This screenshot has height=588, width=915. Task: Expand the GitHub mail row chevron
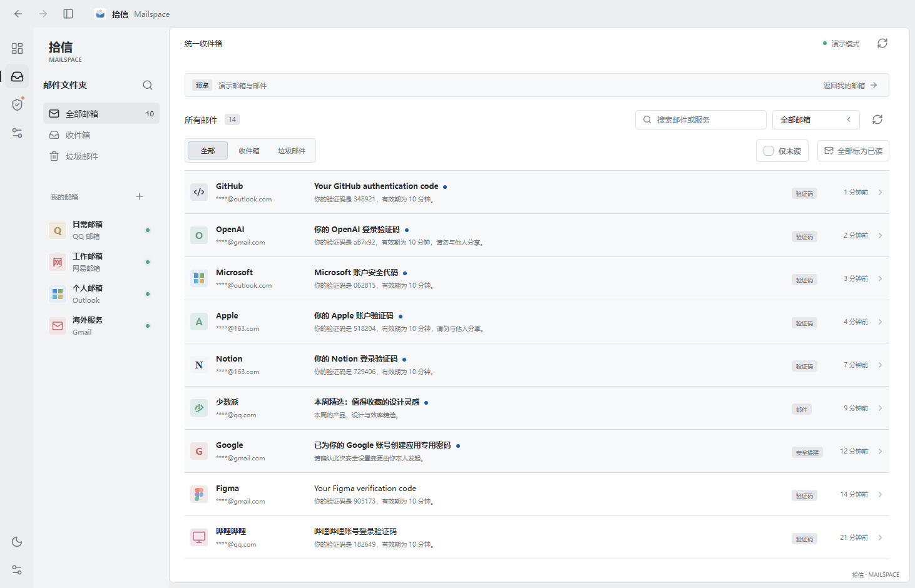[880, 192]
